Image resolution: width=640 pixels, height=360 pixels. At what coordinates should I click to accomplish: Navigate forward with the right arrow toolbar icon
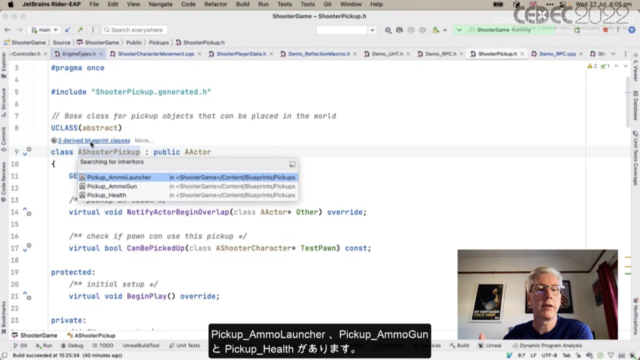coord(19,30)
